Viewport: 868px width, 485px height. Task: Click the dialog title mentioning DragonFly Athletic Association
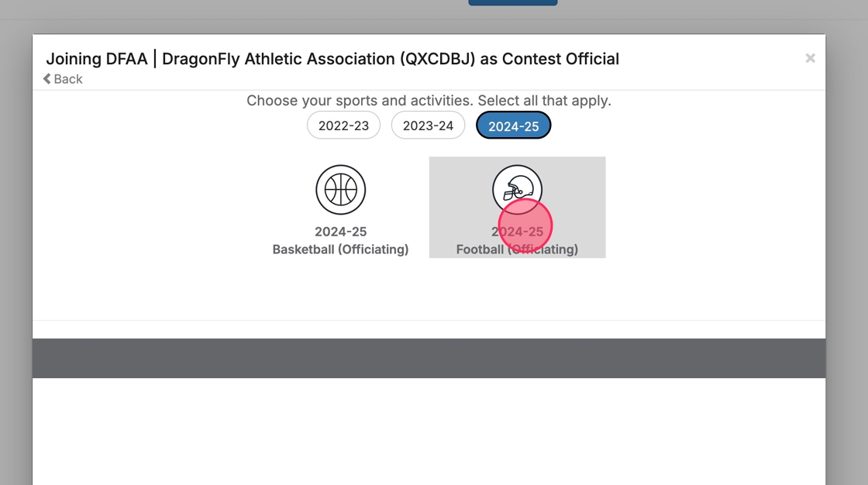point(332,59)
